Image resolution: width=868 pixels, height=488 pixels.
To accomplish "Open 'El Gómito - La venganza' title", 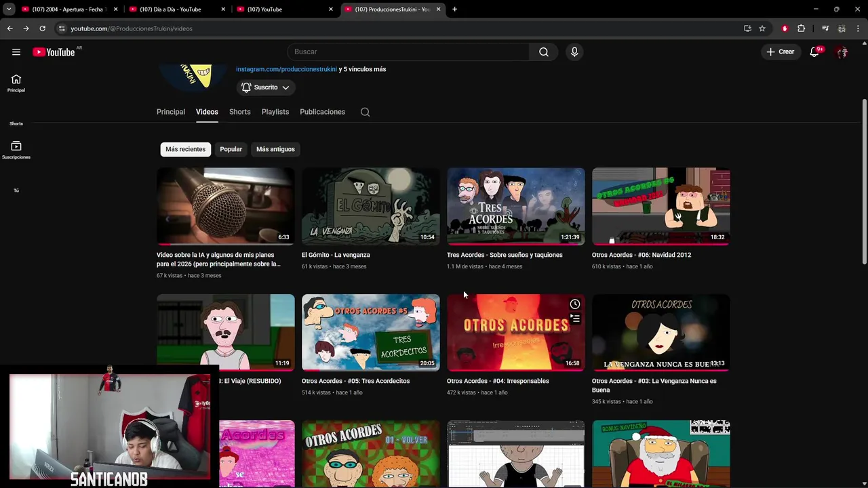I will pyautogui.click(x=336, y=255).
